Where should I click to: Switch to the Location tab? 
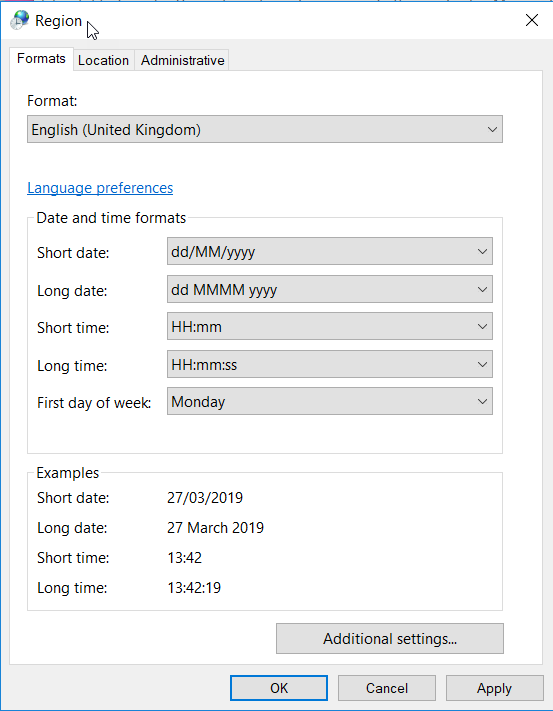(x=103, y=60)
